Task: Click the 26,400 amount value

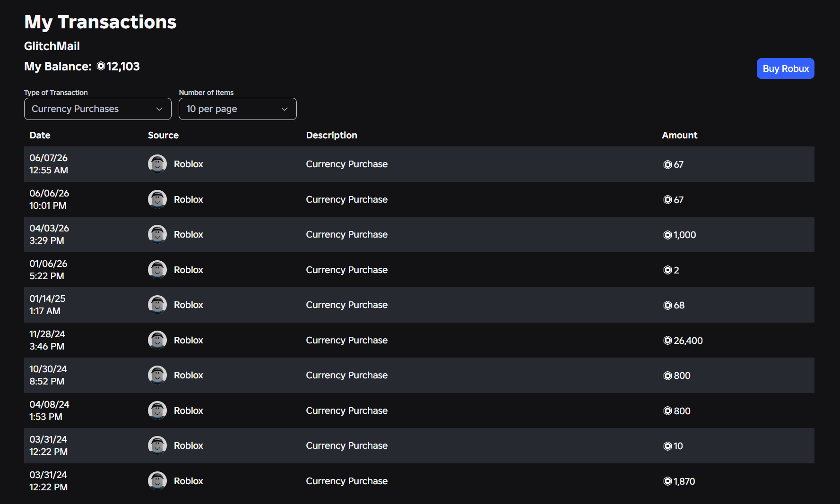Action: click(x=688, y=341)
